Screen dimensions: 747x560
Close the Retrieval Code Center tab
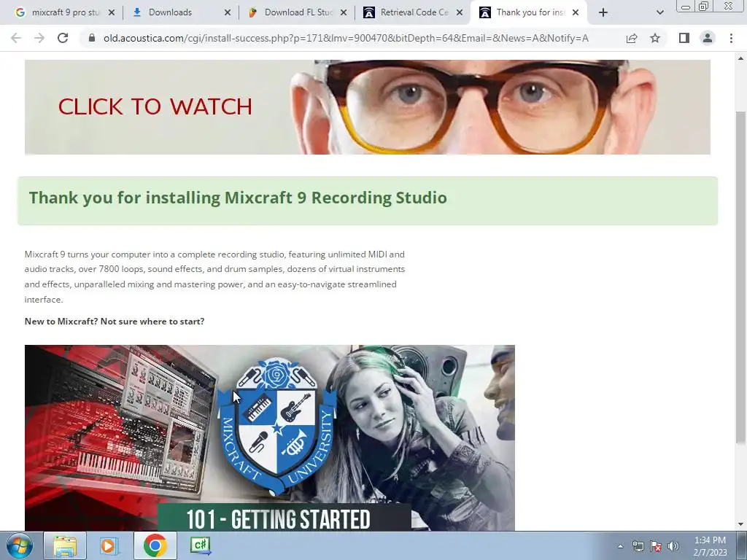(460, 13)
